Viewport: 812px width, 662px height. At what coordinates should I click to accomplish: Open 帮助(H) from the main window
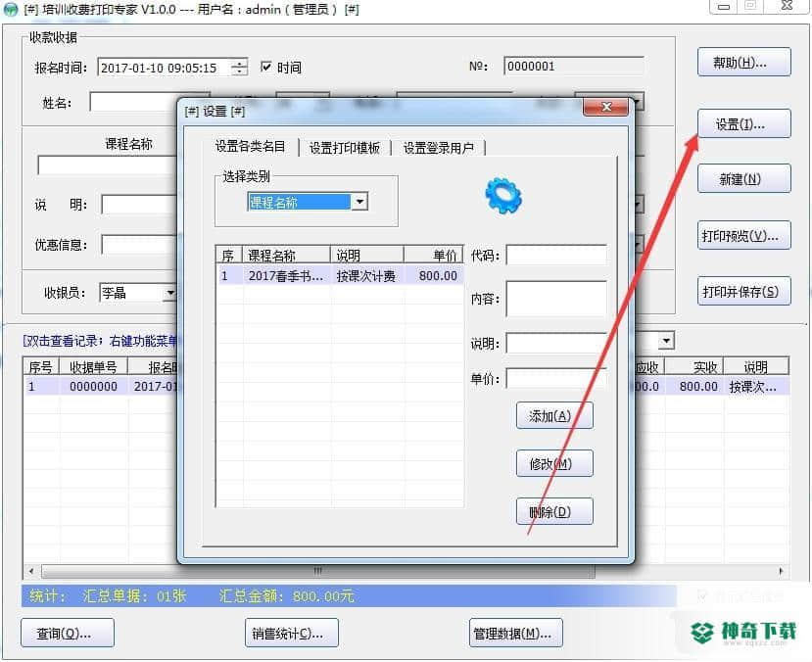point(743,62)
